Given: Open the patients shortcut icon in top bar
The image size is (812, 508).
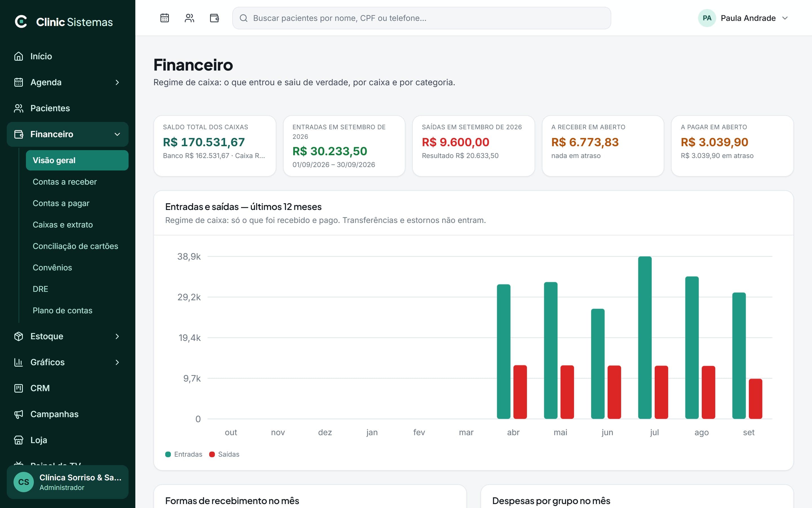Looking at the screenshot, I should click(x=189, y=18).
